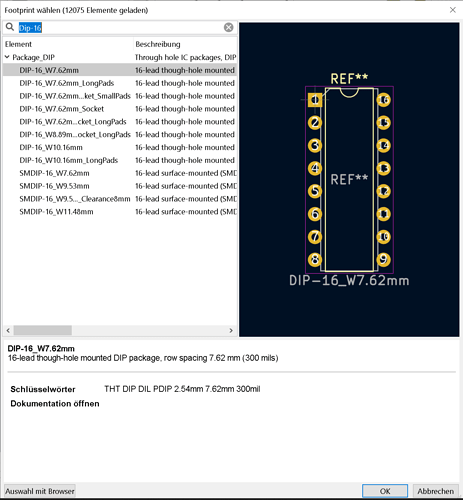Collapse the Package_DIP library tree

click(7, 57)
